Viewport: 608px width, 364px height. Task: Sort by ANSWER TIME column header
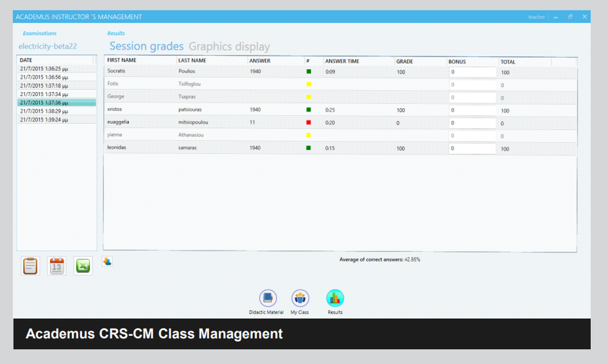[x=342, y=61]
